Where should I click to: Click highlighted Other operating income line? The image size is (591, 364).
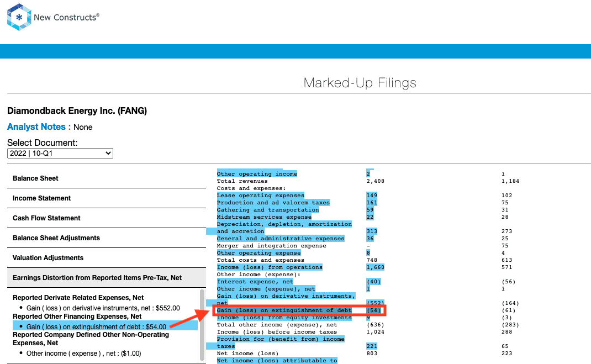pyautogui.click(x=257, y=173)
